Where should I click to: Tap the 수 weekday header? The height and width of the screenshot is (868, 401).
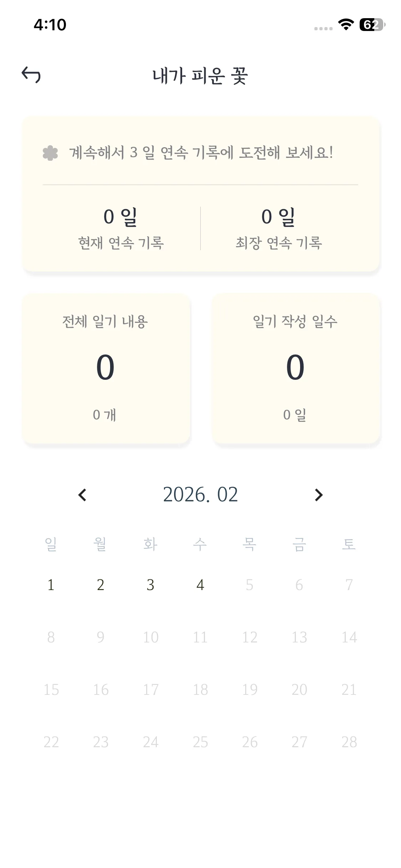pyautogui.click(x=200, y=544)
